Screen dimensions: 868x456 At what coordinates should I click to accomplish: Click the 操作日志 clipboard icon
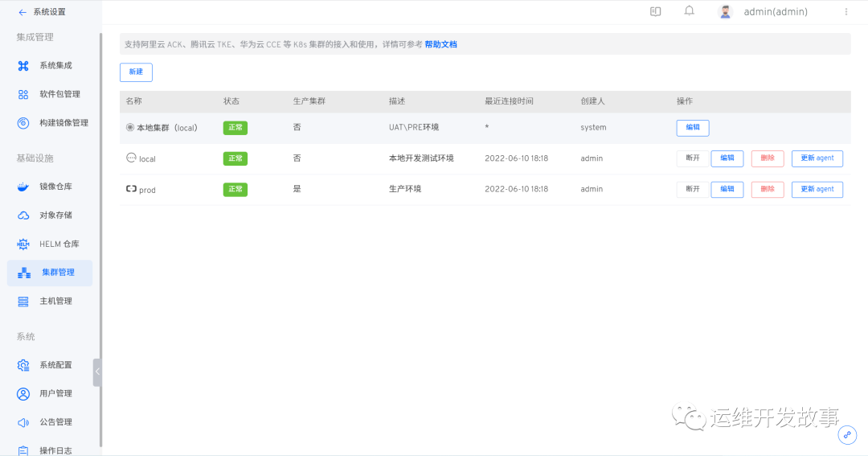coord(23,450)
